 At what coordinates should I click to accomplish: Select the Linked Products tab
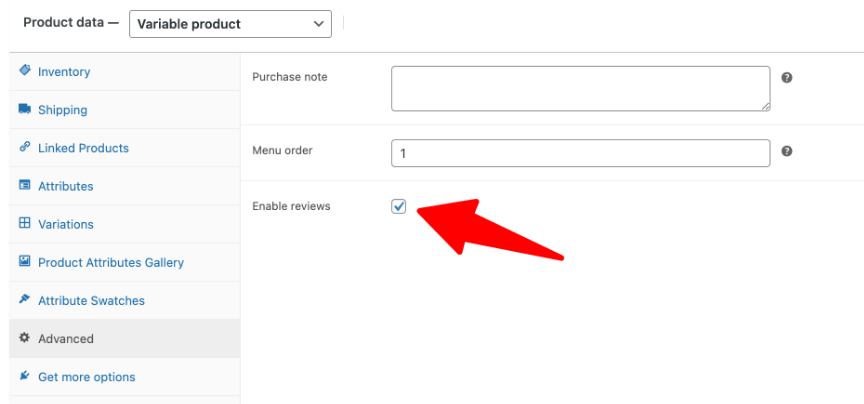tap(83, 148)
